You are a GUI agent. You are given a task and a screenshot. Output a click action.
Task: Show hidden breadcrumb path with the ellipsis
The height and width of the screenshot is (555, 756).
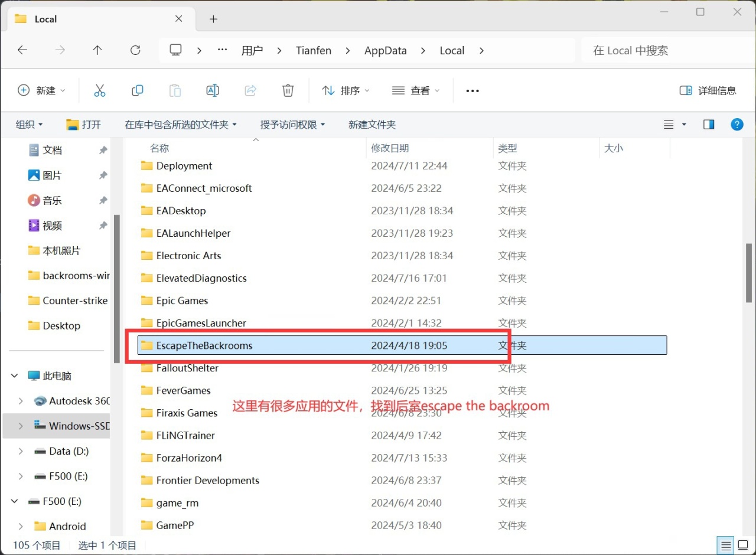click(x=222, y=50)
